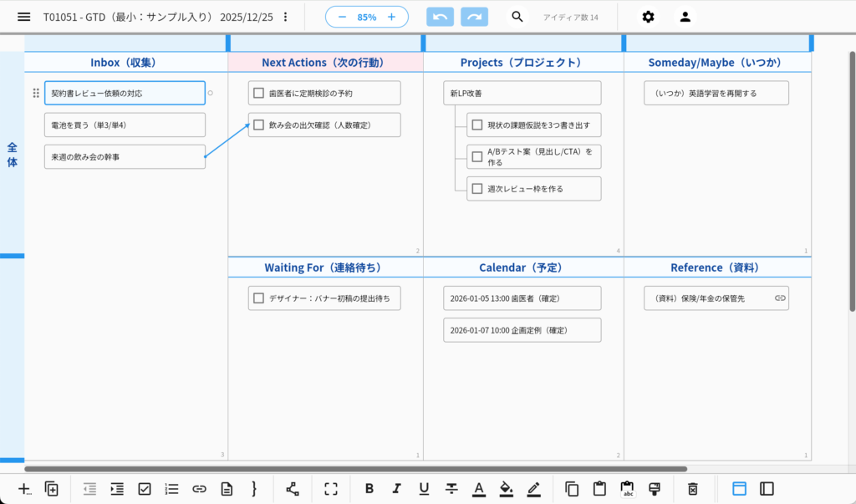856x504 pixels.
Task: Apply strikethrough text formatting
Action: click(x=451, y=489)
